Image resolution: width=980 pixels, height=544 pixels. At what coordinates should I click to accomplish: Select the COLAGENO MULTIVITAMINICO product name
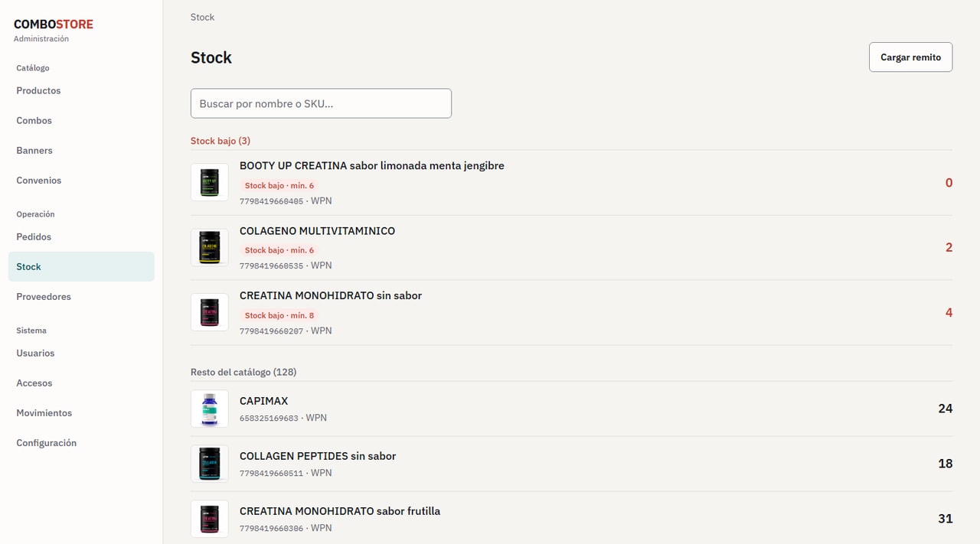click(317, 231)
